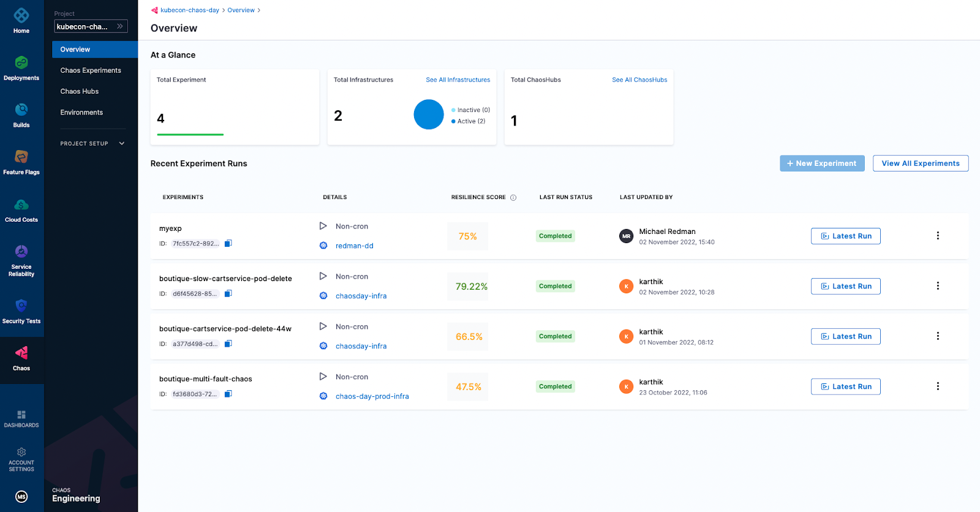980x512 pixels.
Task: Click See All ChaosHubs link
Action: [x=639, y=80]
